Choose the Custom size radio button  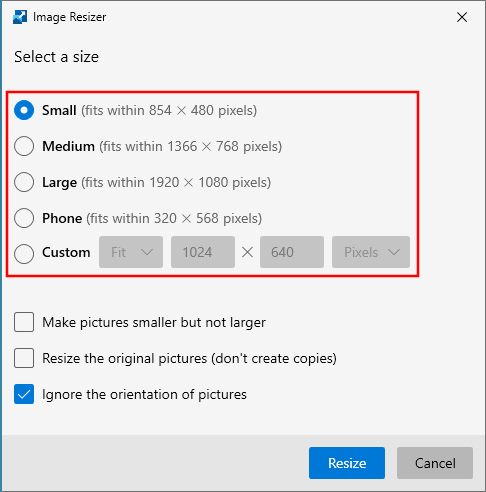(24, 253)
